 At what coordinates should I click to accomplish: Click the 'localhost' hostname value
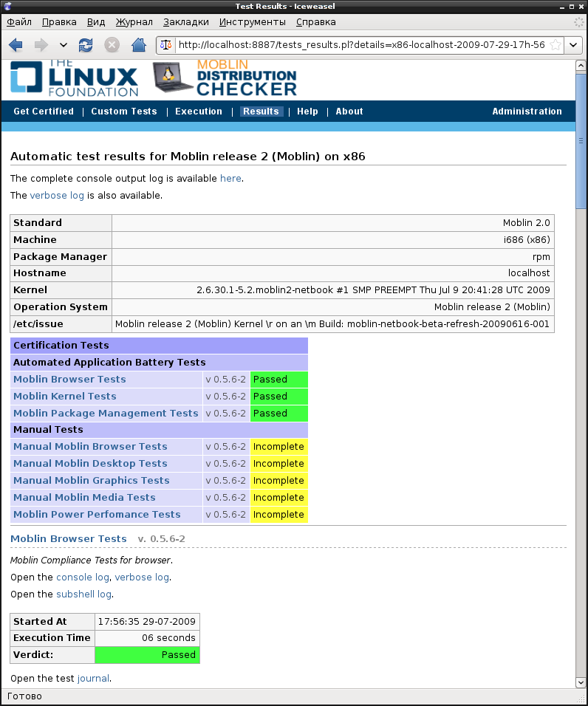[x=529, y=273]
